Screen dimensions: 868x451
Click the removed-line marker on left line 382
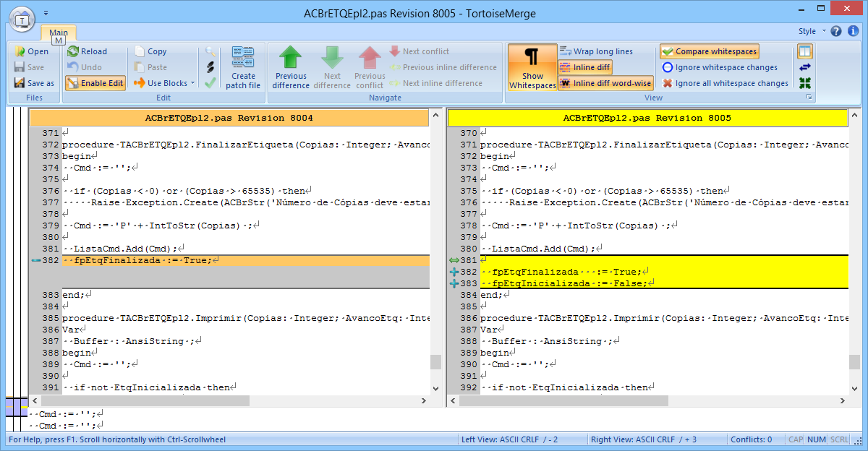[x=36, y=260]
